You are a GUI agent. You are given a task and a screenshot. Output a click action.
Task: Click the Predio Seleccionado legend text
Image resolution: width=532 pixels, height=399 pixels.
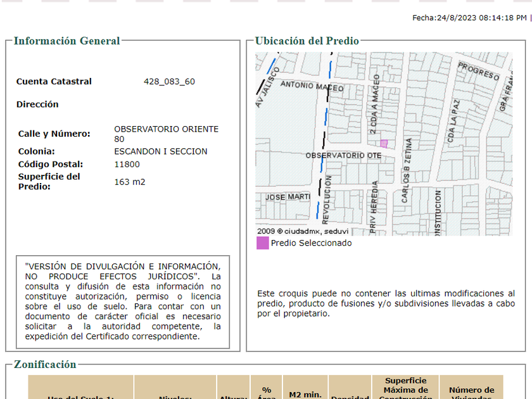tap(311, 243)
